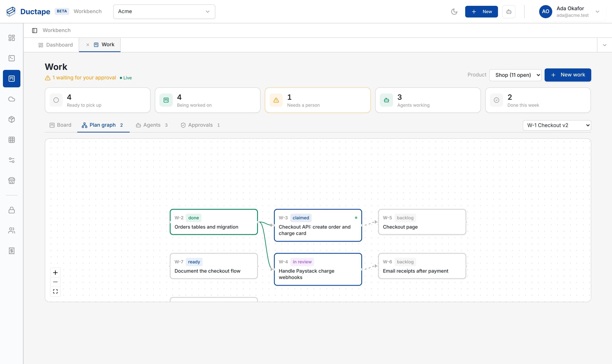Click the AO avatar
612x364 pixels.
pos(546,11)
